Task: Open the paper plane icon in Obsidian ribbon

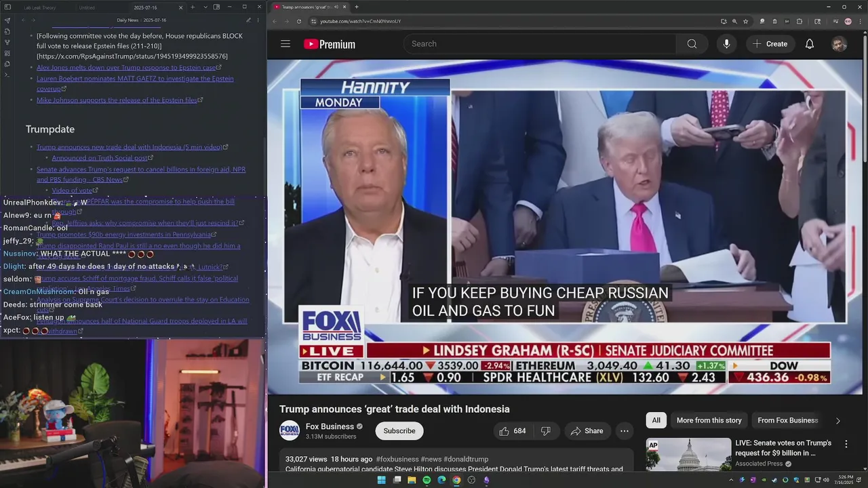Action: click(x=7, y=20)
